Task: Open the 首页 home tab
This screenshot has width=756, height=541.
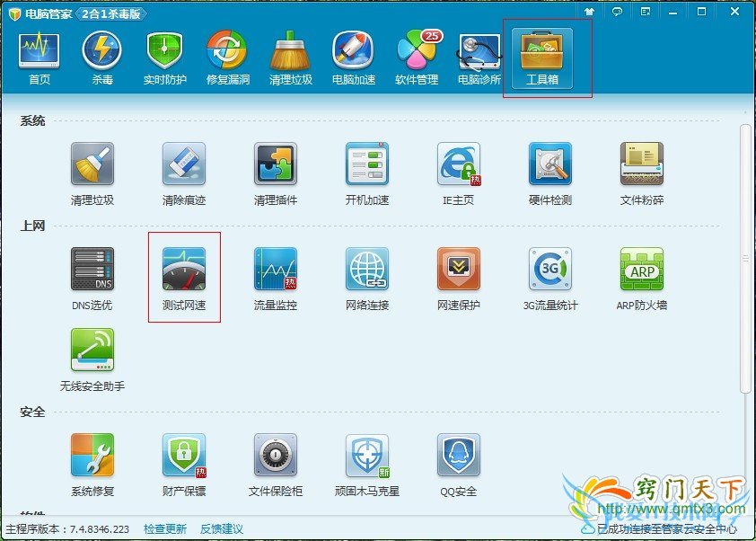Action: (39, 59)
